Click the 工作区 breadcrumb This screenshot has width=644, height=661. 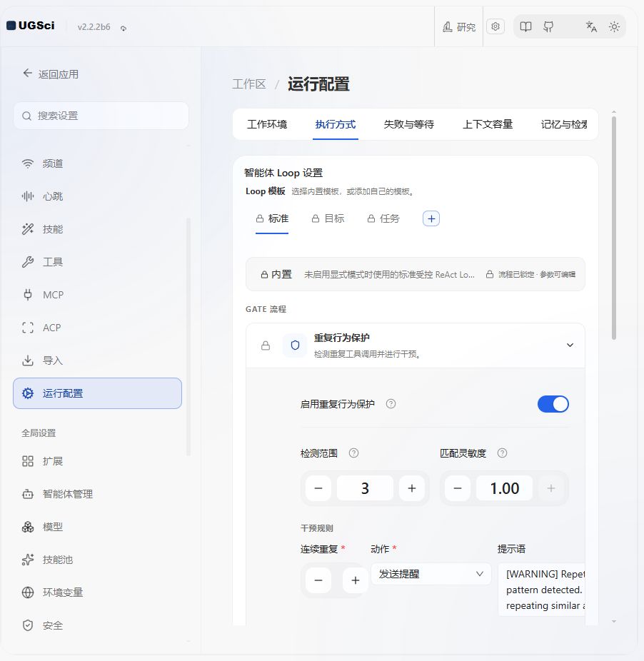click(249, 84)
